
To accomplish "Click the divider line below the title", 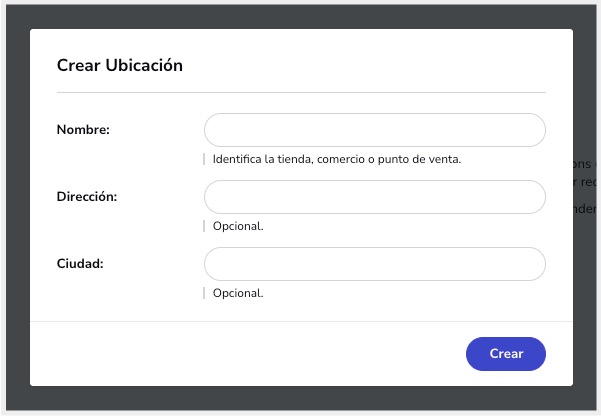I will [x=301, y=92].
